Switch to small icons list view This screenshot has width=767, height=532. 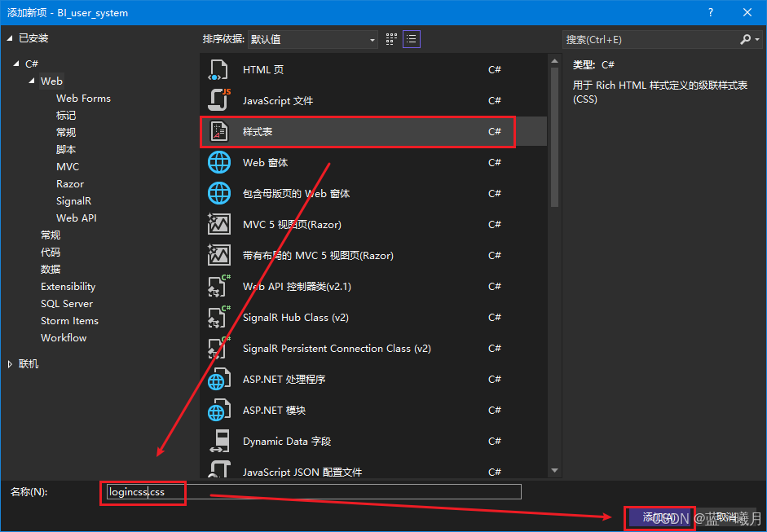[x=412, y=39]
